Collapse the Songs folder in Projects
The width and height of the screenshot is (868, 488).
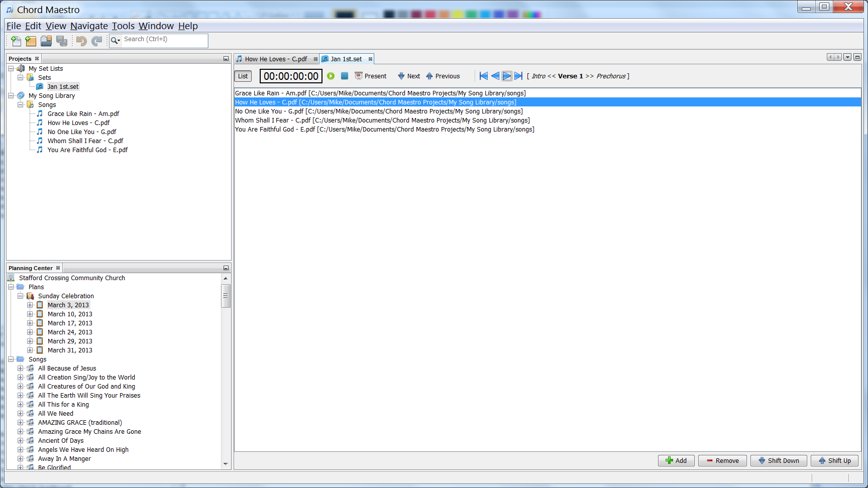coord(20,105)
